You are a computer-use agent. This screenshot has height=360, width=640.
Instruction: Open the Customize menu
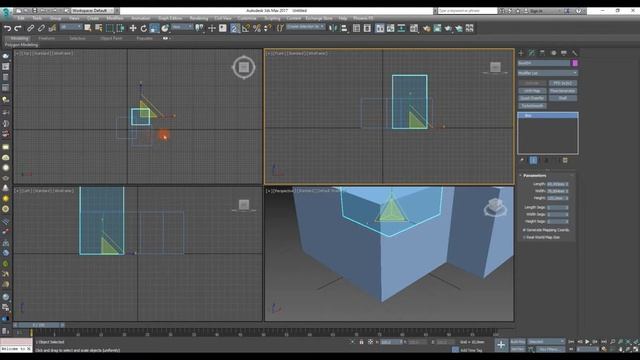point(247,18)
